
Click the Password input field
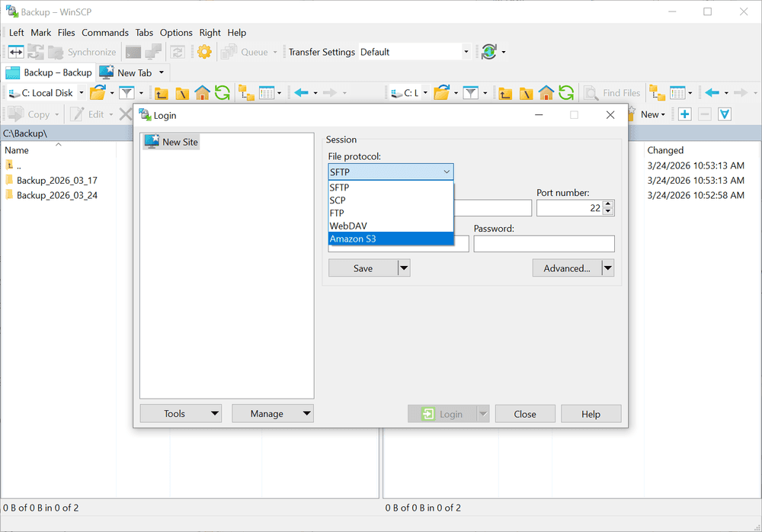coord(544,244)
